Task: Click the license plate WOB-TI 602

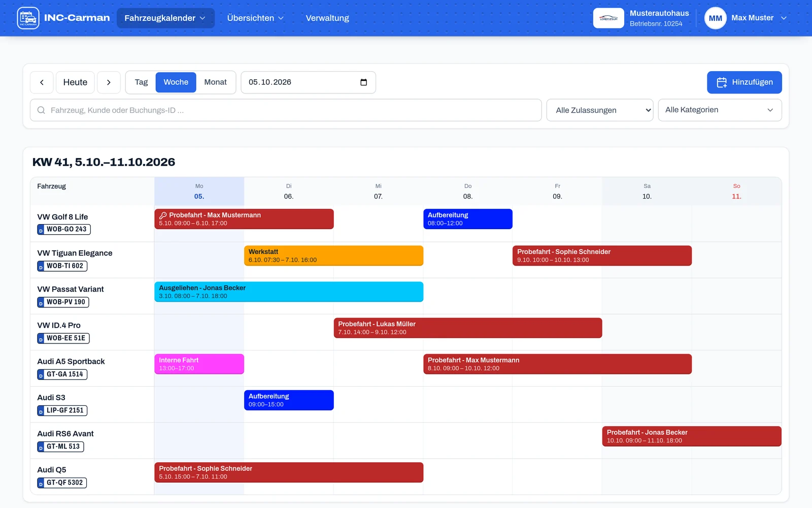Action: click(x=62, y=266)
